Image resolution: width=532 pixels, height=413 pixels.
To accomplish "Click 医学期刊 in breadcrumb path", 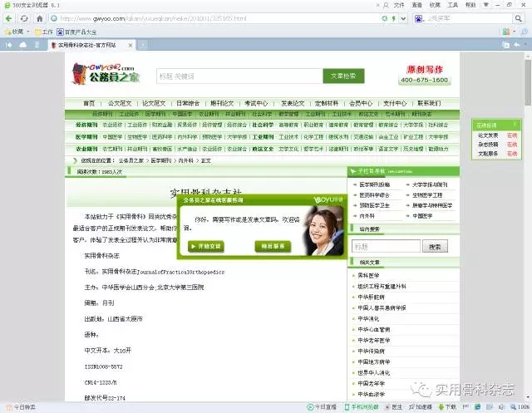I will tap(161, 160).
